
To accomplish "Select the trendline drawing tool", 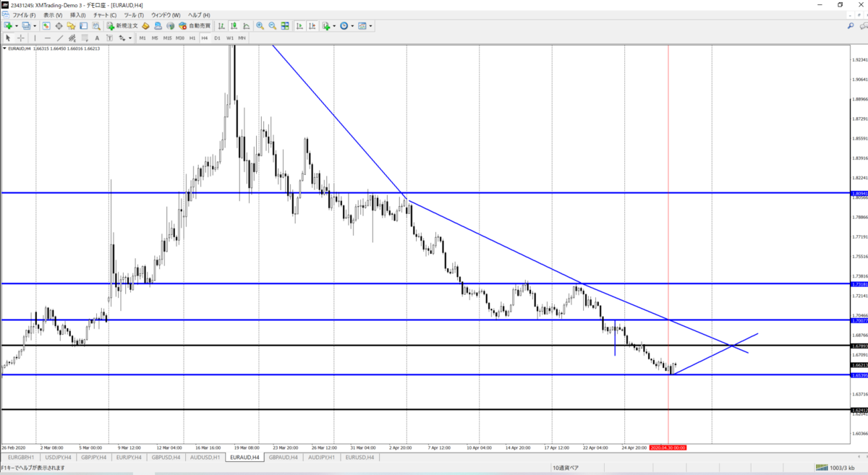I will (x=60, y=38).
